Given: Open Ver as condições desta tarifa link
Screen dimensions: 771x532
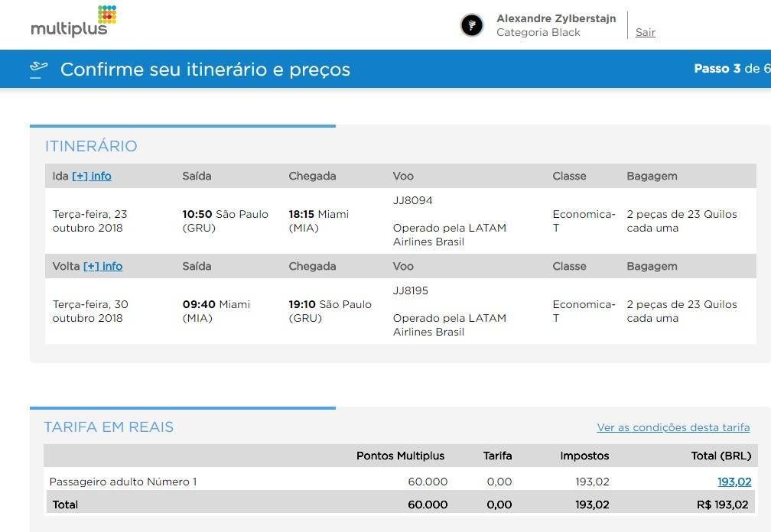Looking at the screenshot, I should pos(673,427).
